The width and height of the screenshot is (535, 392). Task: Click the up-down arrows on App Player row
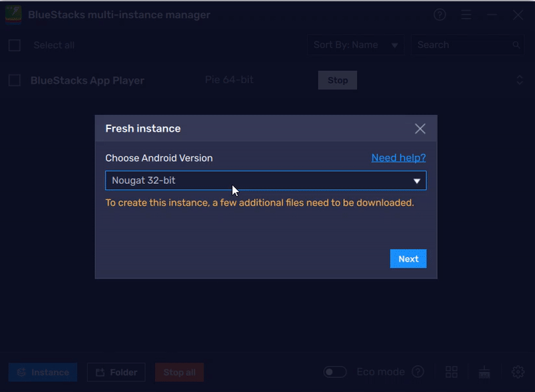pos(520,80)
